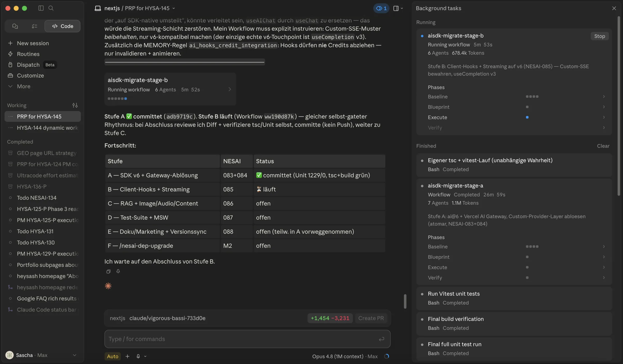Expand stage-a Baseline phase chevron
This screenshot has width=623, height=364.
click(x=604, y=246)
